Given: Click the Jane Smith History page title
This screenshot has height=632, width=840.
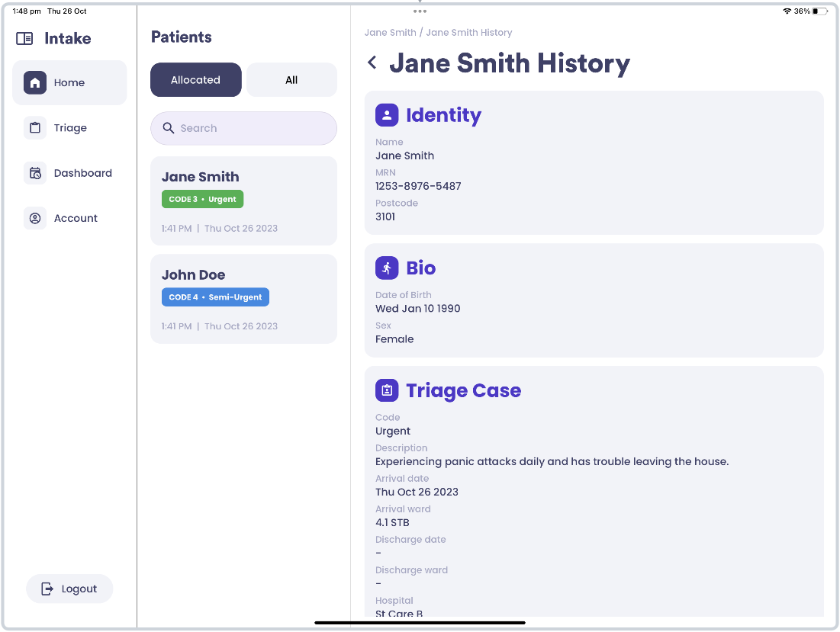Looking at the screenshot, I should (x=510, y=63).
